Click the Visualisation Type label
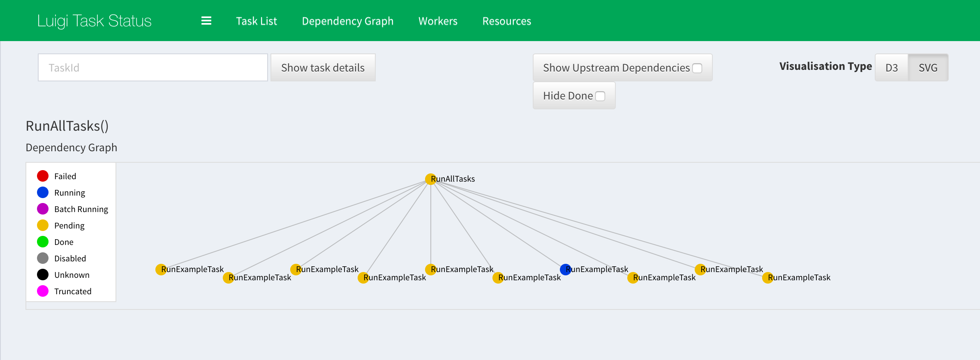This screenshot has width=980, height=360. tap(825, 66)
